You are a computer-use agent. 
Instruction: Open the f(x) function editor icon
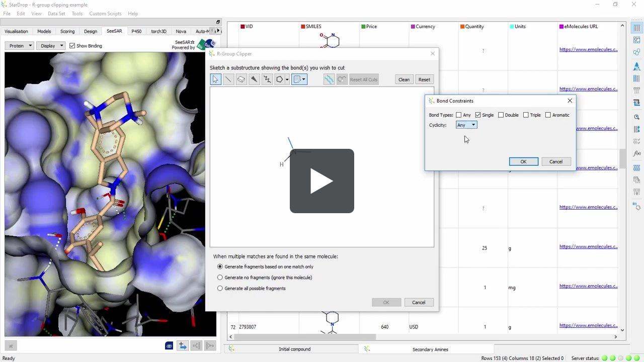(637, 154)
